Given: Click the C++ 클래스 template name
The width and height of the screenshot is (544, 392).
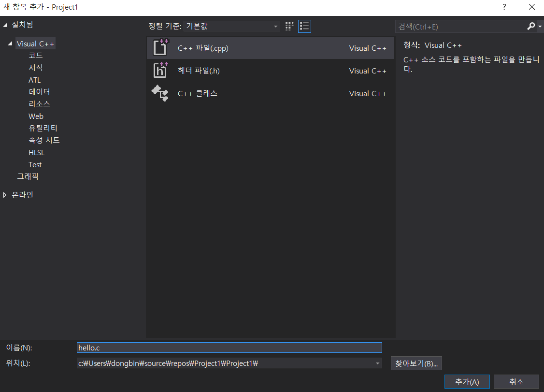Looking at the screenshot, I should point(198,94).
